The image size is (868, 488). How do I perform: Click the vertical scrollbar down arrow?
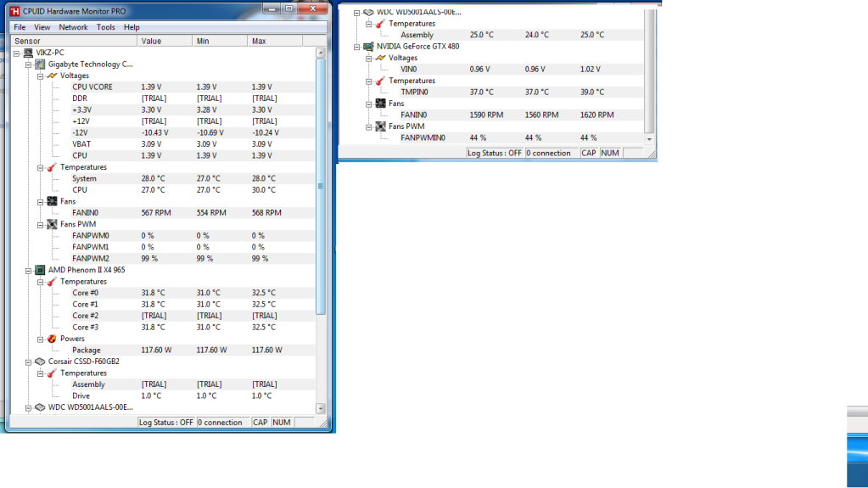pos(320,408)
